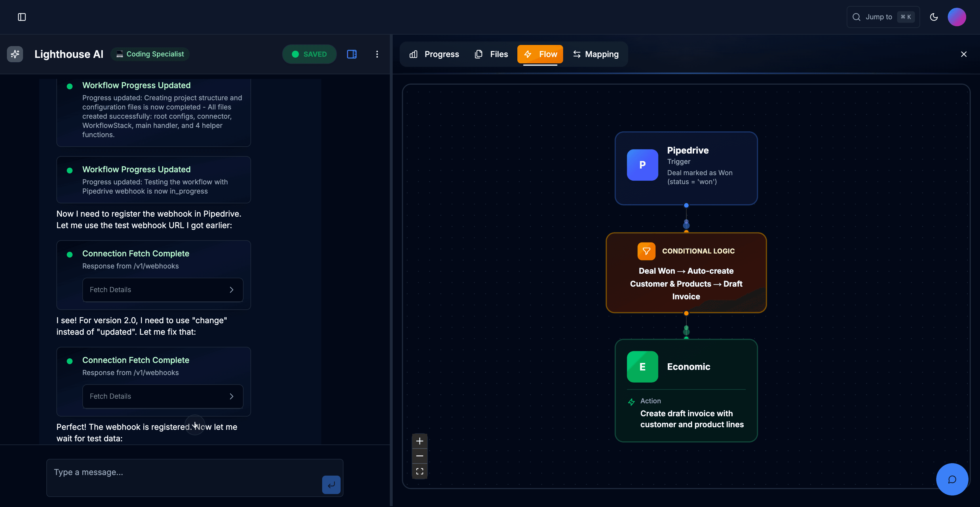The image size is (980, 507).
Task: Toggle the side panel layout icon
Action: [x=352, y=54]
